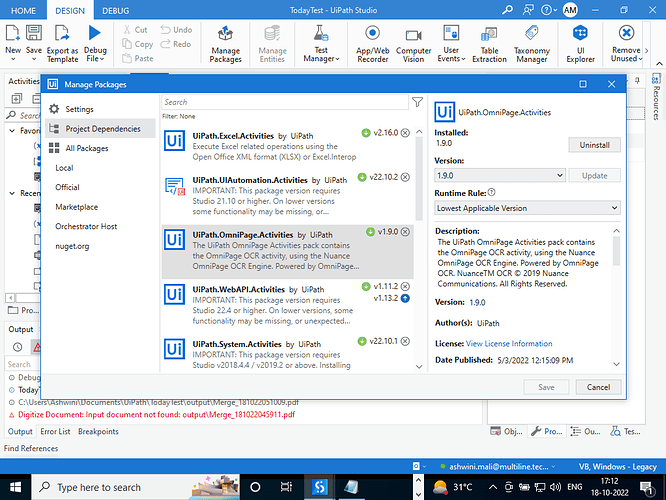
Task: Select the Official package source
Action: point(67,187)
